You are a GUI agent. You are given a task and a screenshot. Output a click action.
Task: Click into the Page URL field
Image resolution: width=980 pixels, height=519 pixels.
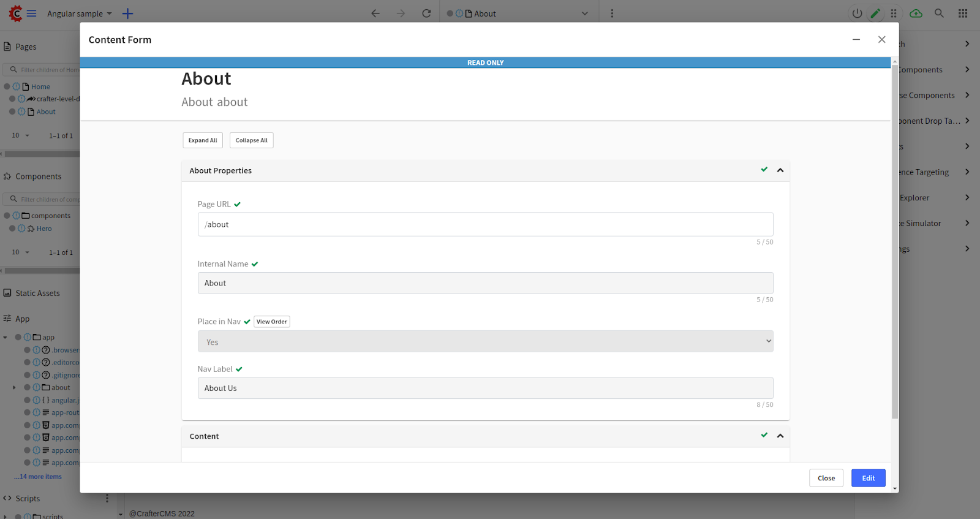pos(485,225)
